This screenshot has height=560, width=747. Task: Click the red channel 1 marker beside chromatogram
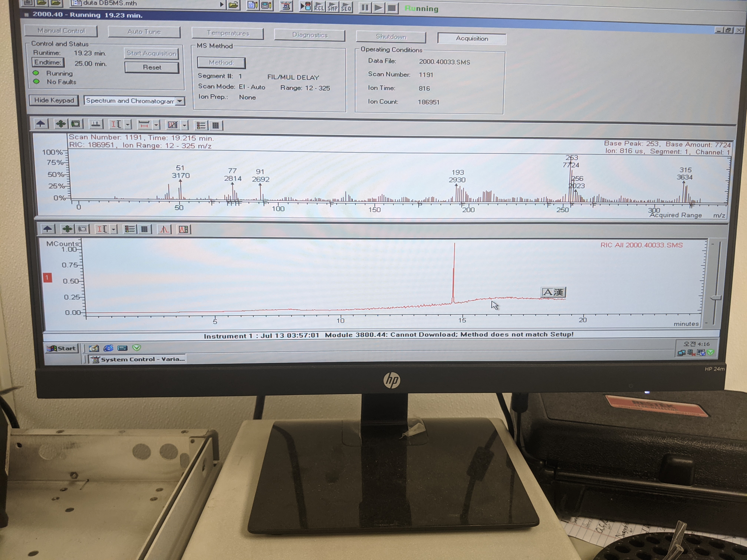pyautogui.click(x=48, y=278)
